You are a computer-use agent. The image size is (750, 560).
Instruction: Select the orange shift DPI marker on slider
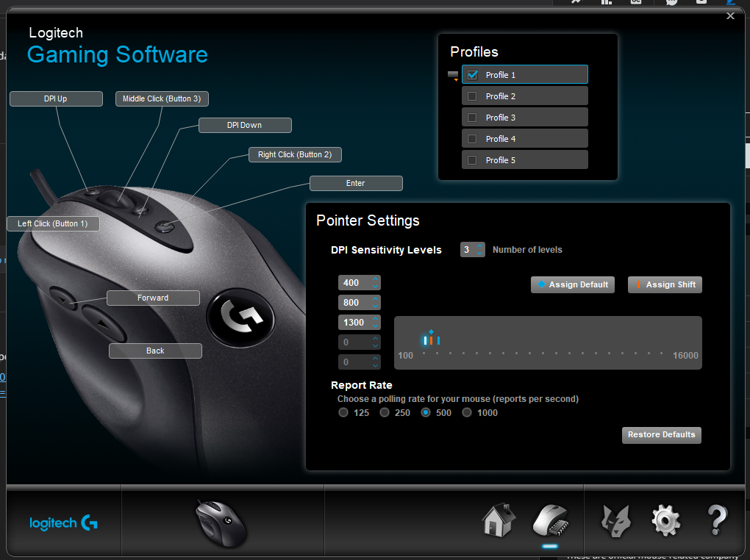click(431, 340)
